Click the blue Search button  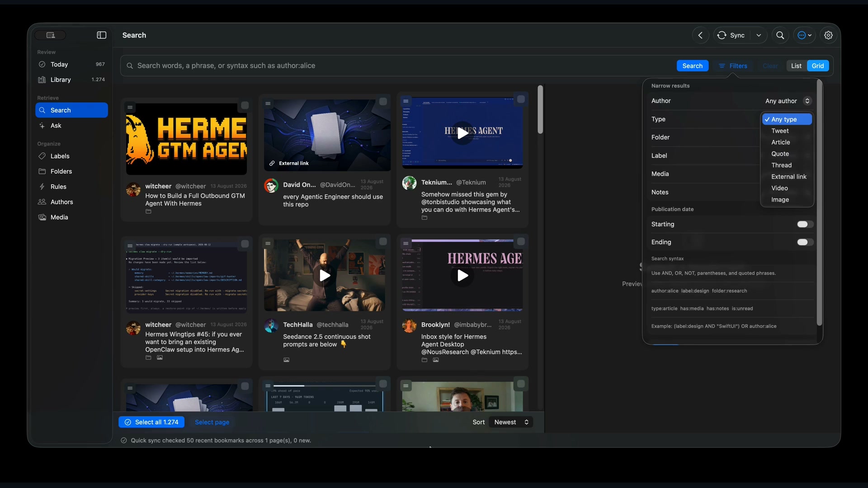pyautogui.click(x=692, y=66)
